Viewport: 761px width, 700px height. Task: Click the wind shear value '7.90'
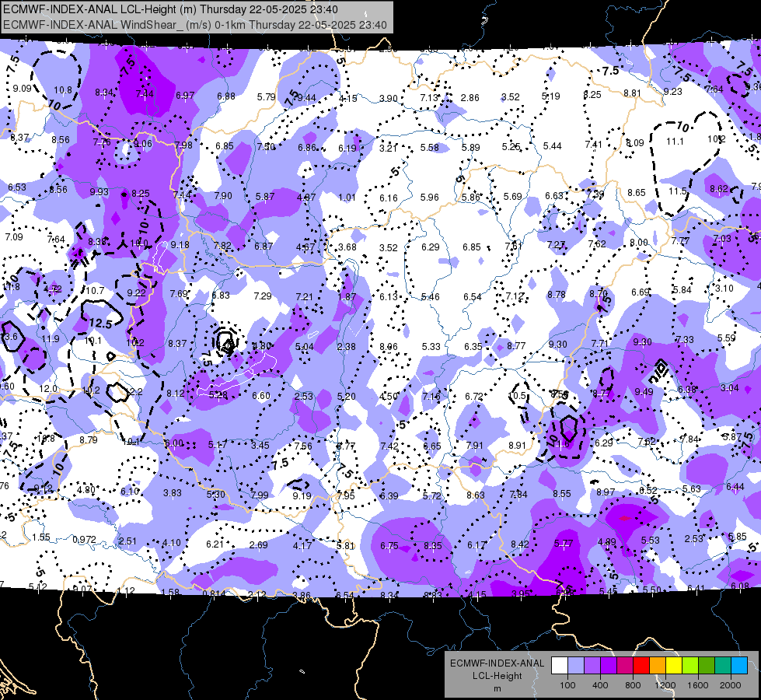223,195
